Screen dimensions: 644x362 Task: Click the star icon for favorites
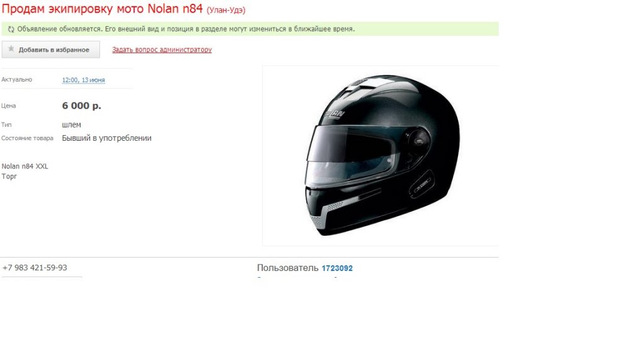pyautogui.click(x=11, y=49)
